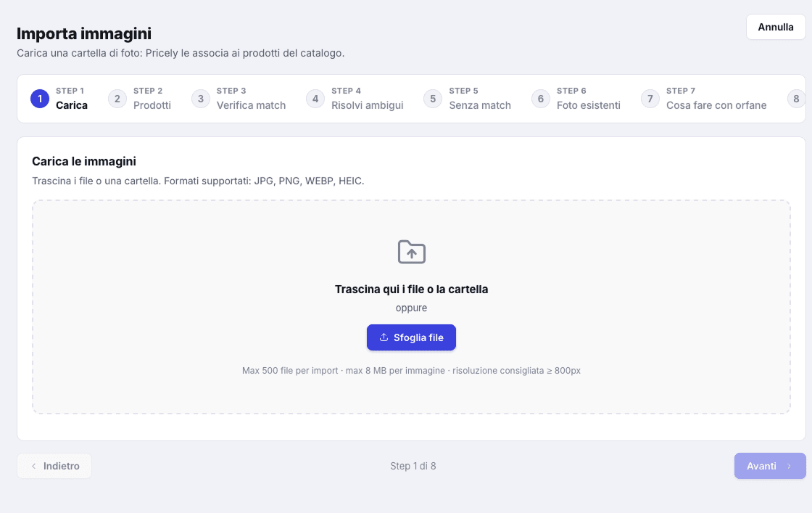Select Cosa fare con orfane step
The height and width of the screenshot is (513, 812).
pos(704,99)
